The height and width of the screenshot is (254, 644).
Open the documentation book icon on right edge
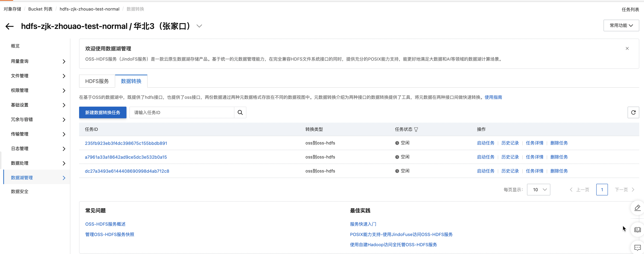[x=638, y=230]
